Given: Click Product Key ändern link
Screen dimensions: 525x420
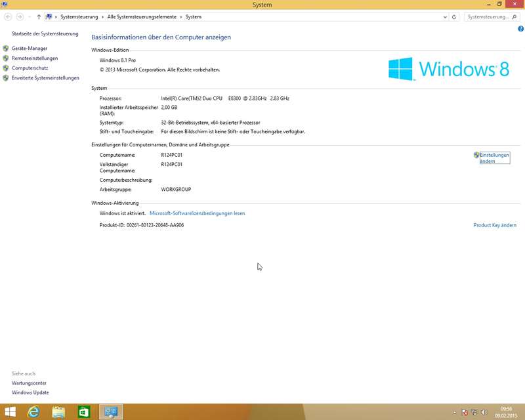Looking at the screenshot, I should [x=495, y=225].
